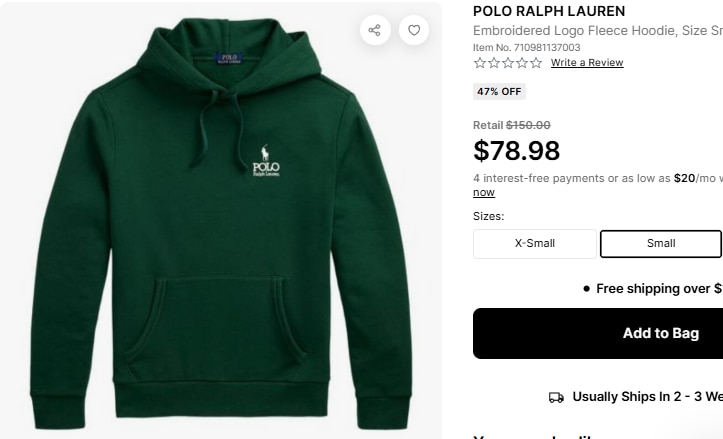This screenshot has height=439, width=723.
Task: Open the Write a Review link
Action: 587,63
